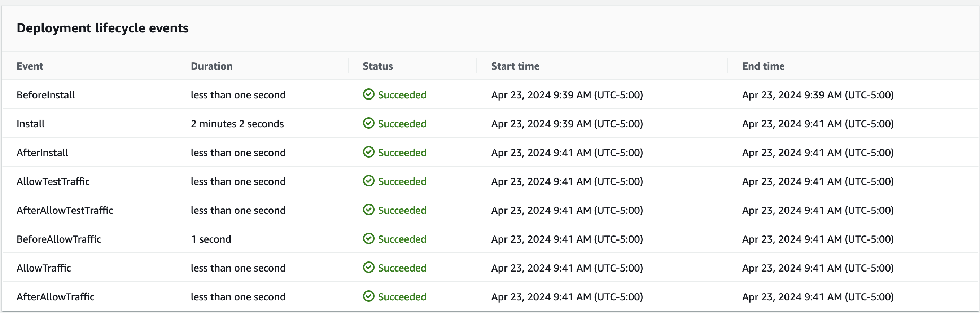Click the Succeeded text in AfterInstall row
This screenshot has height=313, width=980.
click(402, 153)
